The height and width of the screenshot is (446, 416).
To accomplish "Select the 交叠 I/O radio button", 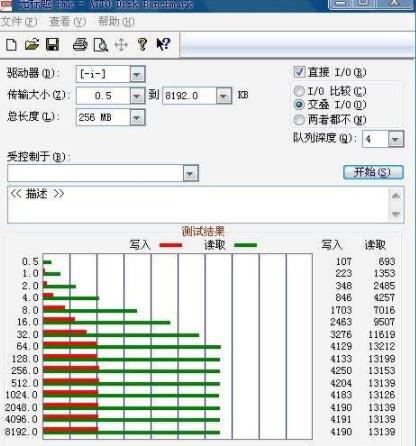I will coord(299,105).
